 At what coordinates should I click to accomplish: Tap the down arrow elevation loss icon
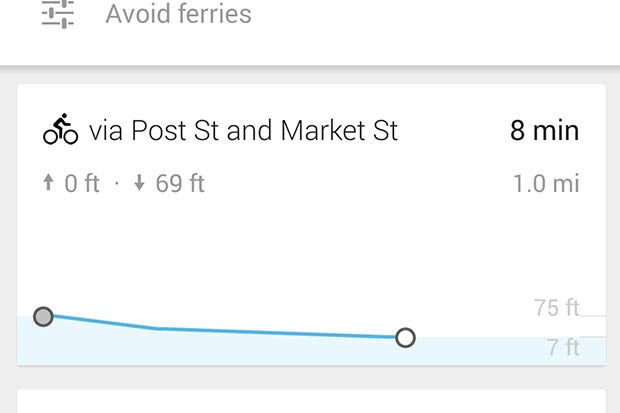tap(139, 183)
